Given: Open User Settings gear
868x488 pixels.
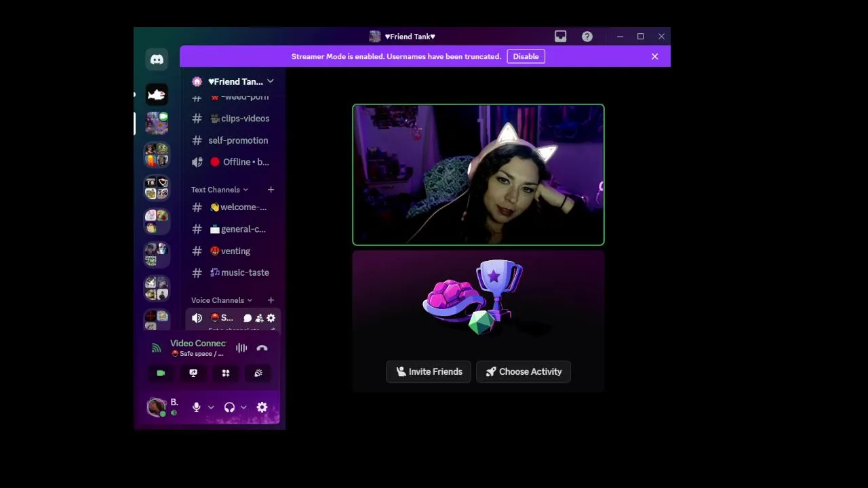Looking at the screenshot, I should [262, 407].
